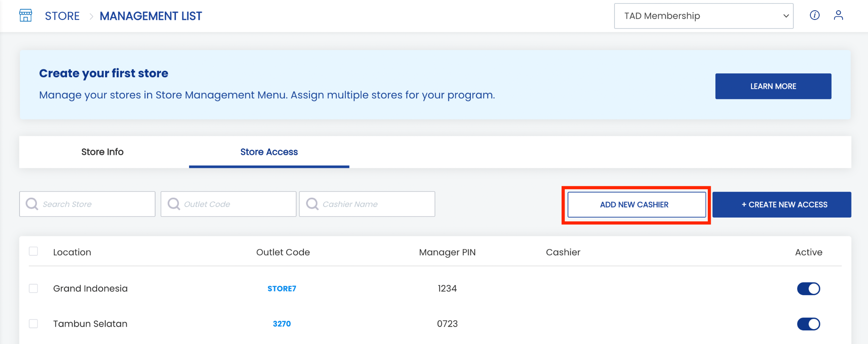Screen dimensions: 868x344
Task: Switch to the Store Info tab
Action: 102,152
